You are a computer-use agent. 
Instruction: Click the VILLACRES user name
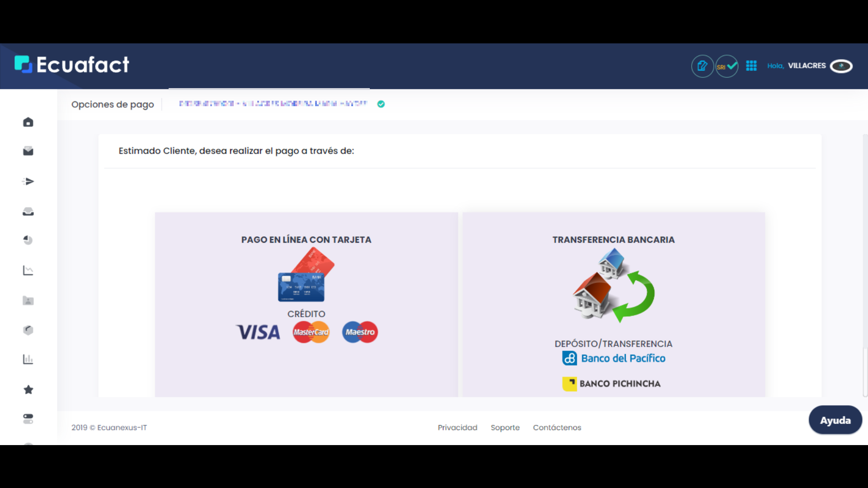pos(807,66)
